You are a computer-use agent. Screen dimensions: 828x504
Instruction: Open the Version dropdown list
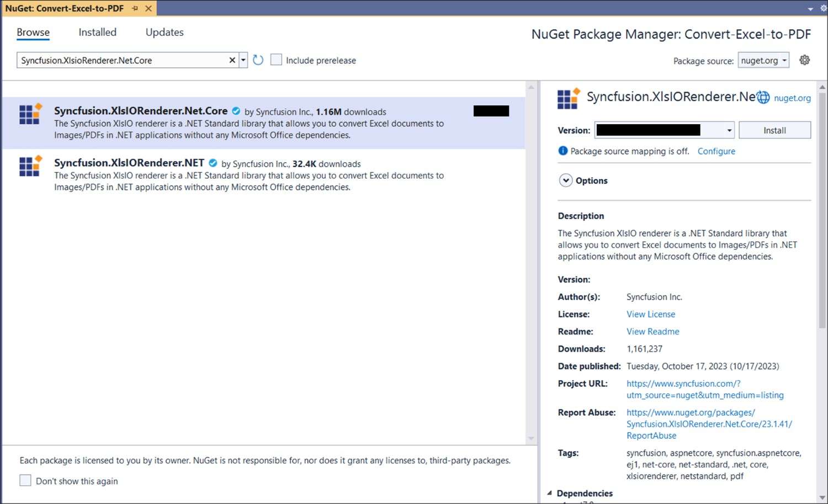[729, 130]
